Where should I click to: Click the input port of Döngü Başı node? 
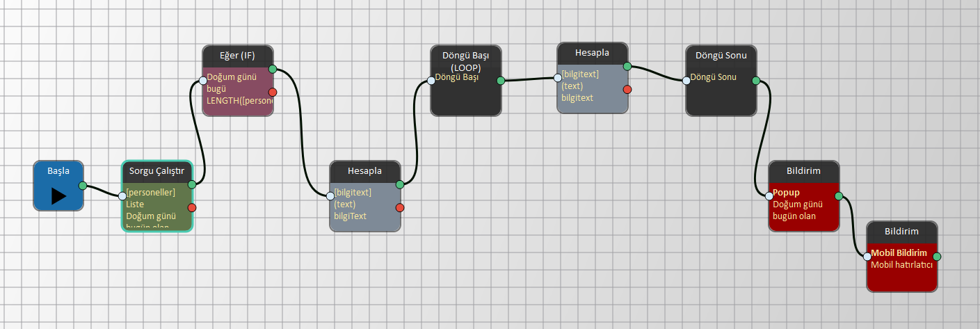(x=431, y=81)
